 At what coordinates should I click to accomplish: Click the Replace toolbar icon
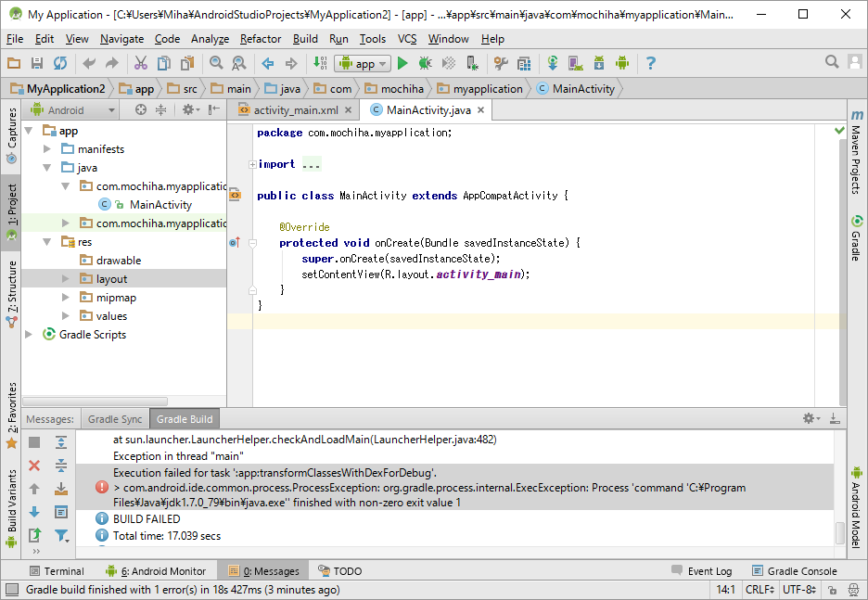pos(238,63)
